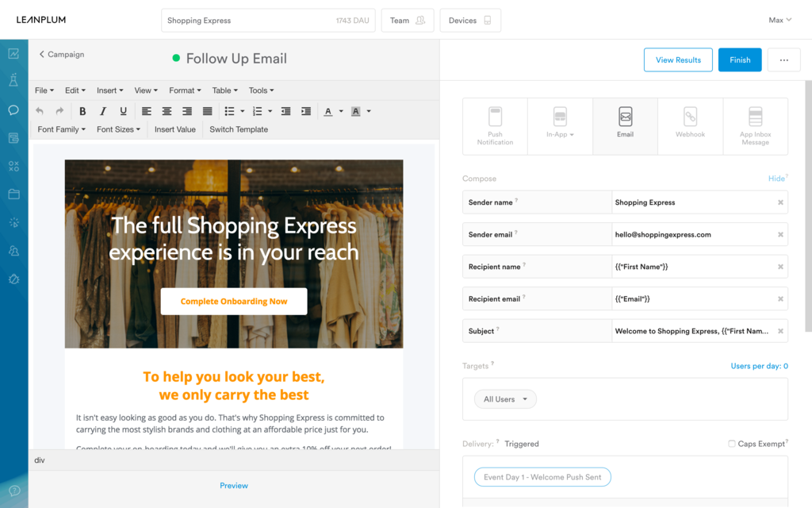Open the users icon in sidebar
This screenshot has height=508, width=812.
coord(14,251)
